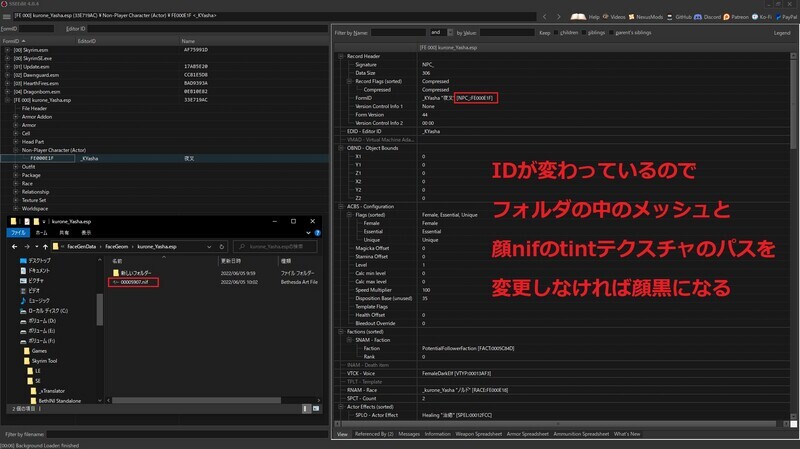
Task: Enable the Keep children checkbox
Action: [556, 33]
